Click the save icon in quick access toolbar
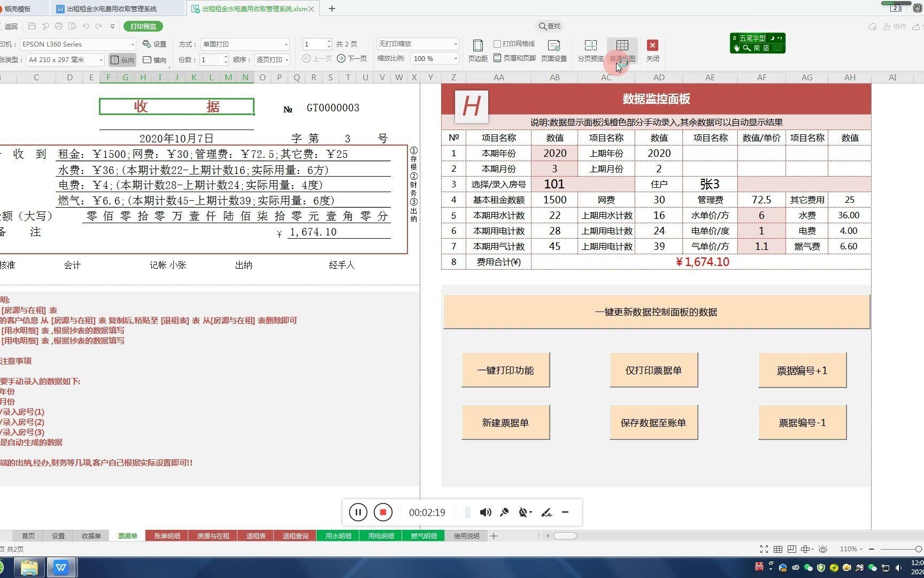Image resolution: width=924 pixels, height=578 pixels. [x=32, y=26]
